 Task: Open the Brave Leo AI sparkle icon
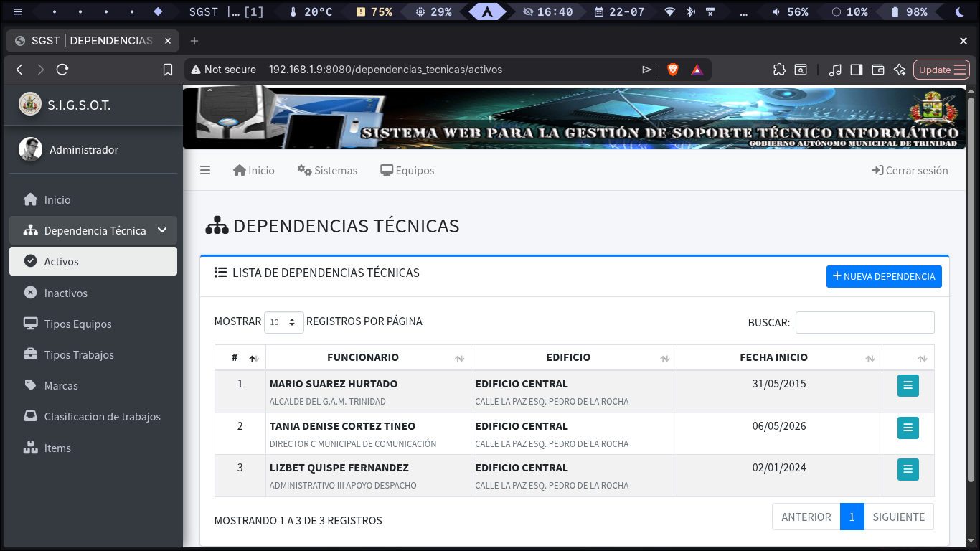click(900, 70)
